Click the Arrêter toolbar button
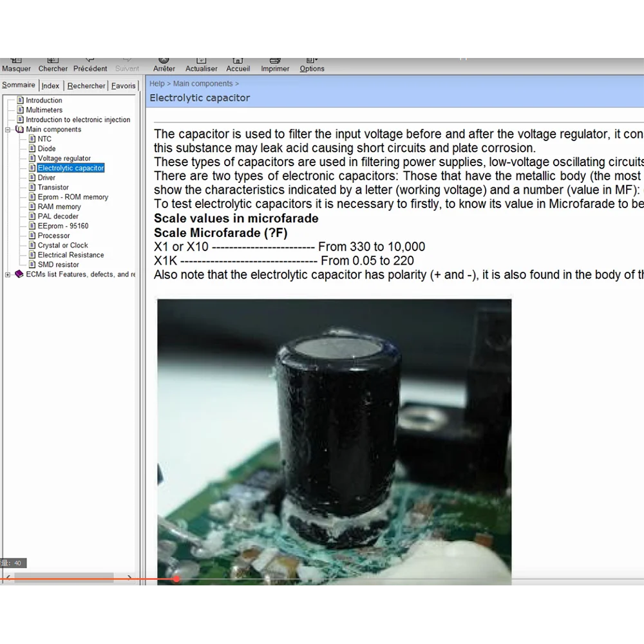644x644 pixels. click(x=164, y=65)
